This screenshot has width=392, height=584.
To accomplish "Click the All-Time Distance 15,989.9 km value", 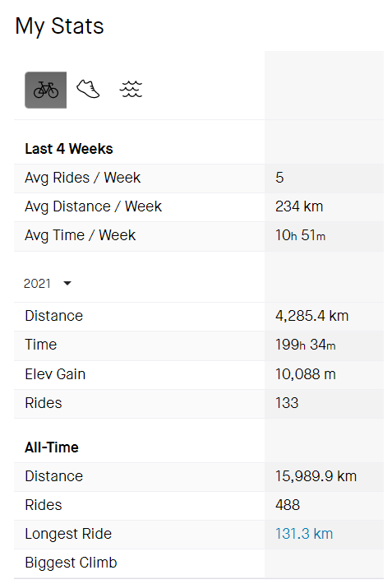I will tap(316, 476).
